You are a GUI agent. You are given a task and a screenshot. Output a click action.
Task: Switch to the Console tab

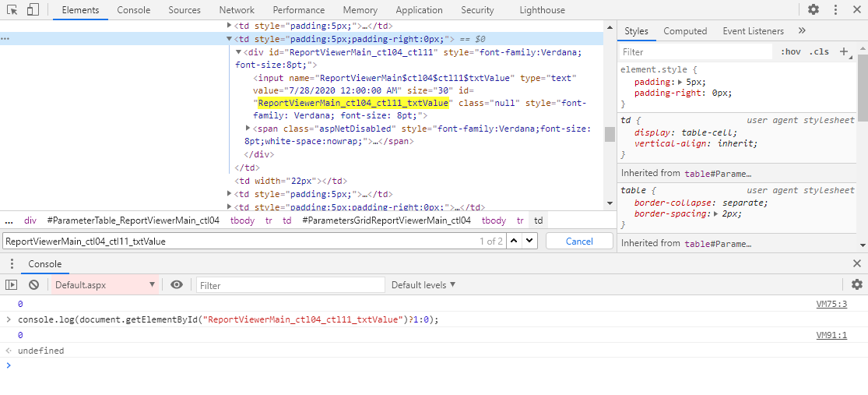(x=133, y=10)
